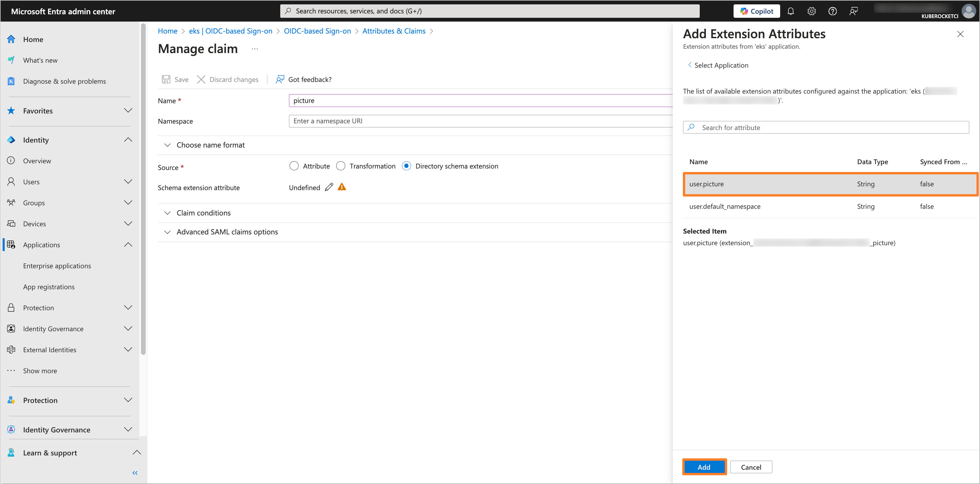Select Transformation as the claim source

pos(341,166)
